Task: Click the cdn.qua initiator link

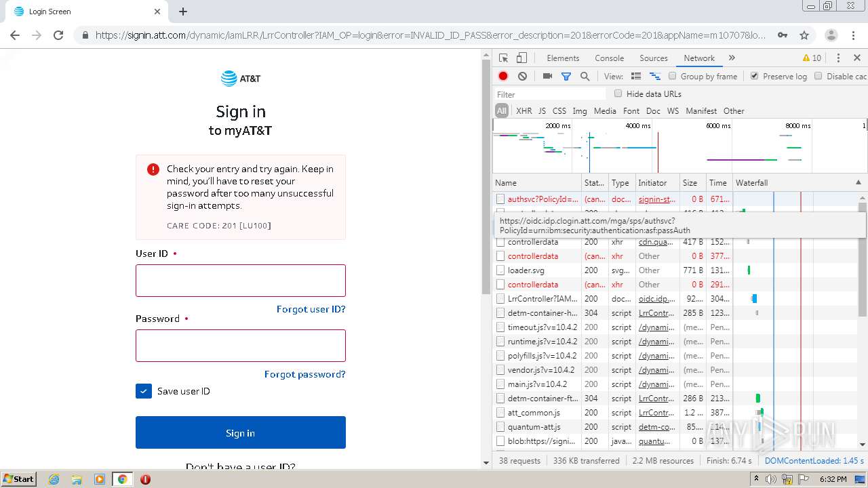Action: coord(656,242)
